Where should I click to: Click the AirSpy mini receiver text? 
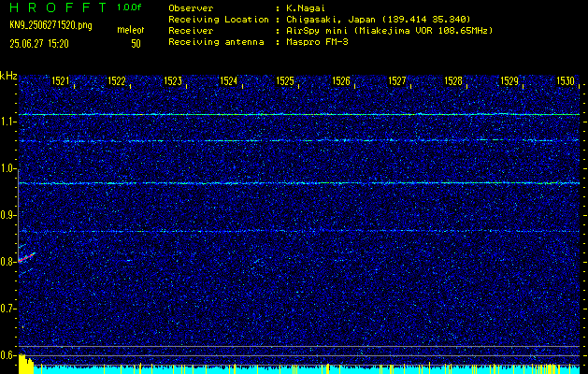pyautogui.click(x=390, y=31)
